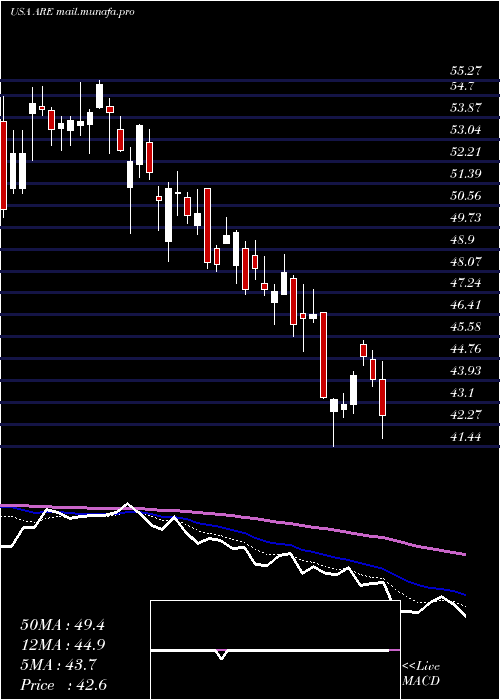Click the 49.73 price axis label
Image resolution: width=500 pixels, height=700 pixels.
[466, 217]
